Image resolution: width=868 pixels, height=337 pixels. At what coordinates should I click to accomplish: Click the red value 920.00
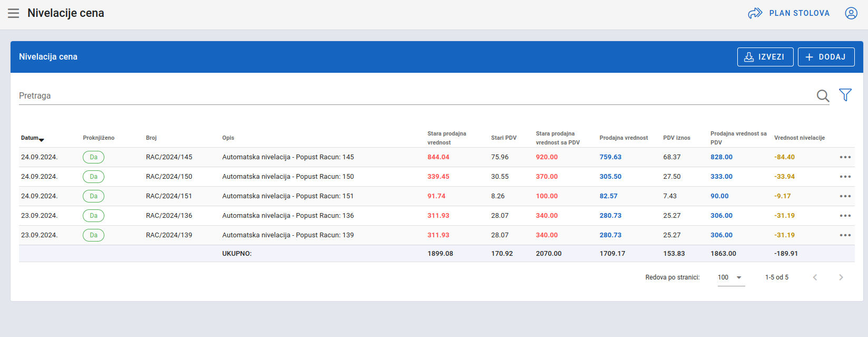547,157
